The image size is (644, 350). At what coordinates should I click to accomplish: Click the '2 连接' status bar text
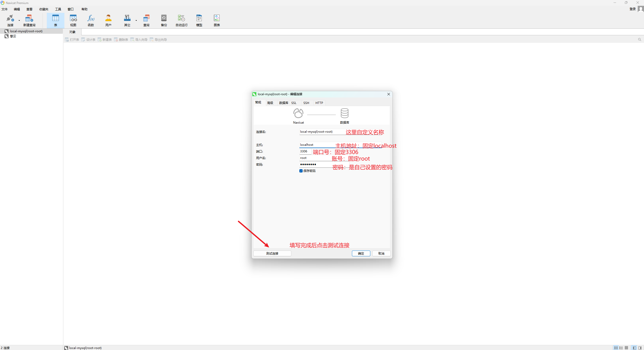[x=5, y=348]
